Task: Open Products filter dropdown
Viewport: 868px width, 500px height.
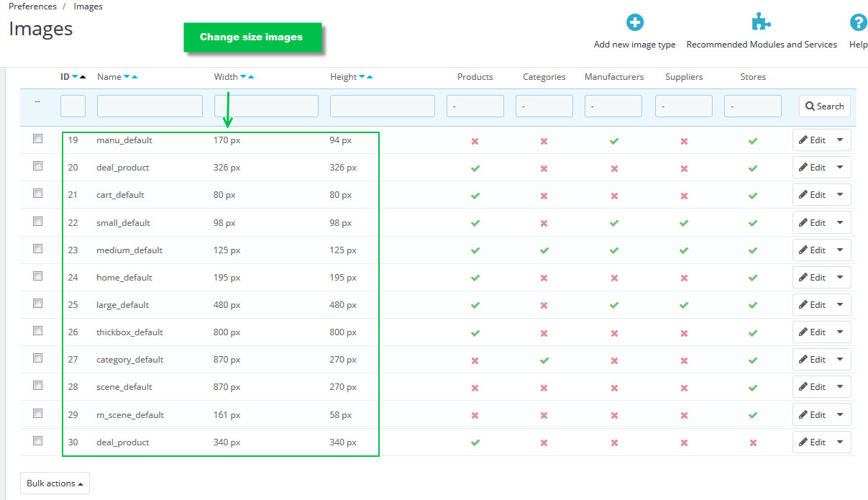Action: tap(475, 106)
